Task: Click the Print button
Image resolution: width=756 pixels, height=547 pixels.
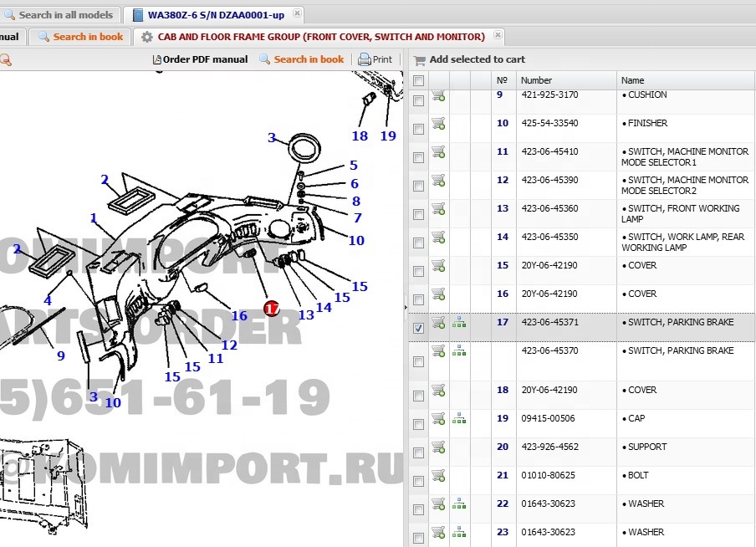Action: [375, 59]
